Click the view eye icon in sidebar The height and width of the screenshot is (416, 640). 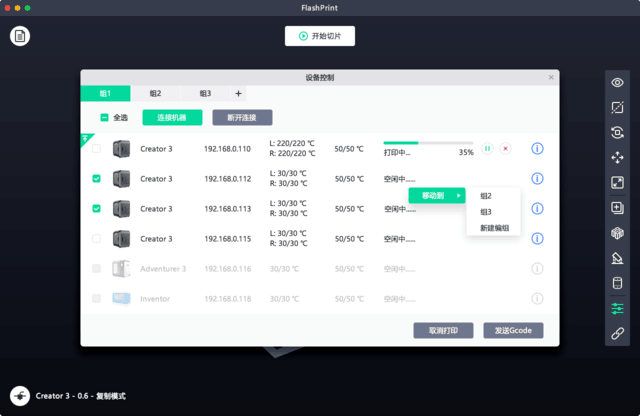tap(617, 83)
